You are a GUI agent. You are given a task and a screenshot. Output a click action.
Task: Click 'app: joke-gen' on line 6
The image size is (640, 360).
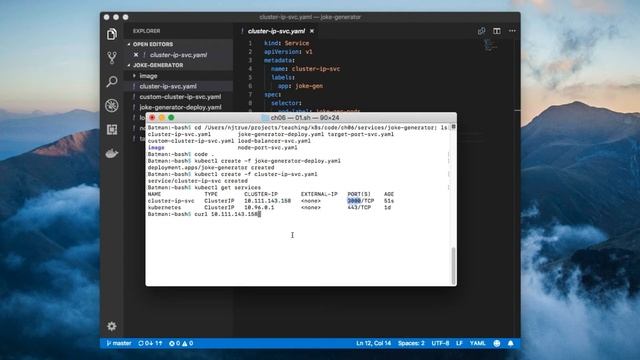click(300, 86)
